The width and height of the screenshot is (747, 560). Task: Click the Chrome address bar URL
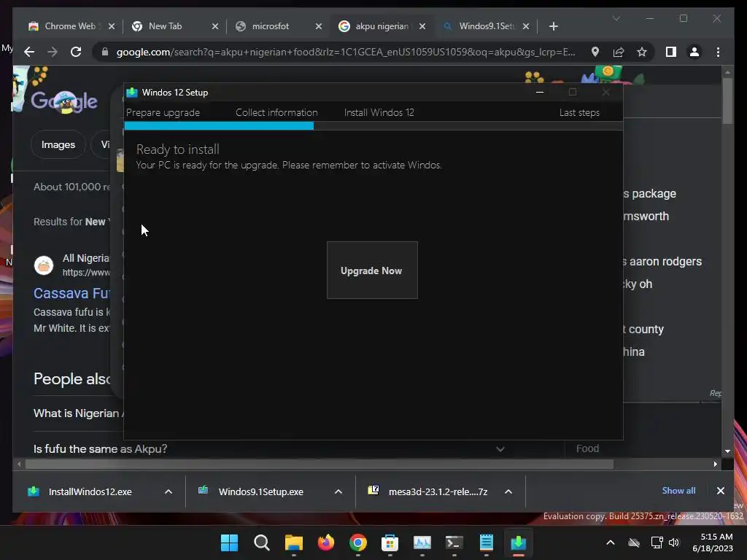(x=345, y=52)
